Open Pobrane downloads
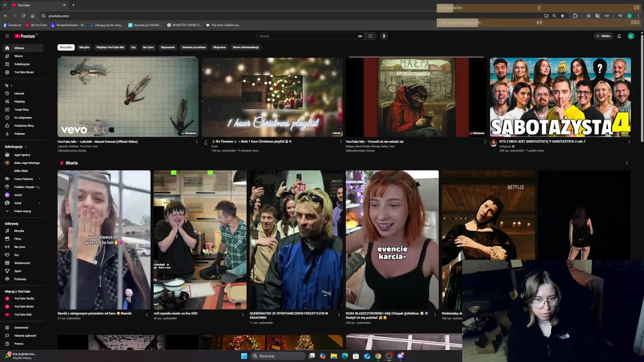Screen dimensions: 644x362 [23, 134]
